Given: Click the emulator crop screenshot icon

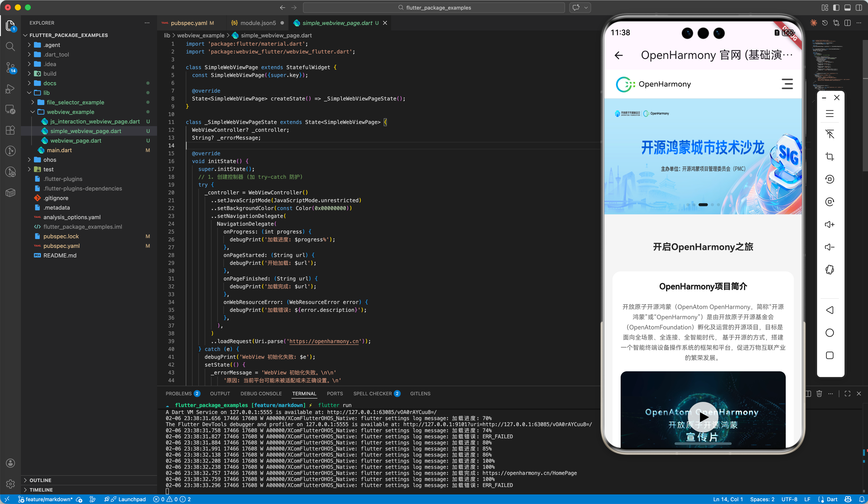Looking at the screenshot, I should tap(829, 157).
